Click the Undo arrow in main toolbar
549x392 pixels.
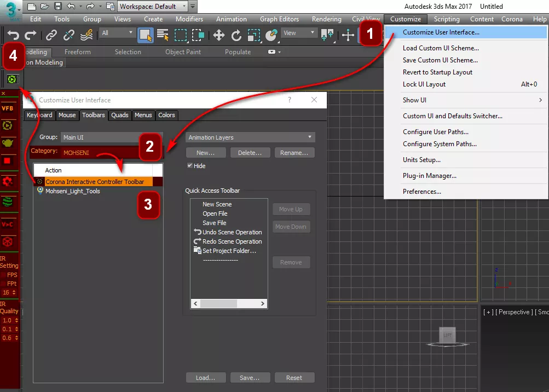coord(13,35)
